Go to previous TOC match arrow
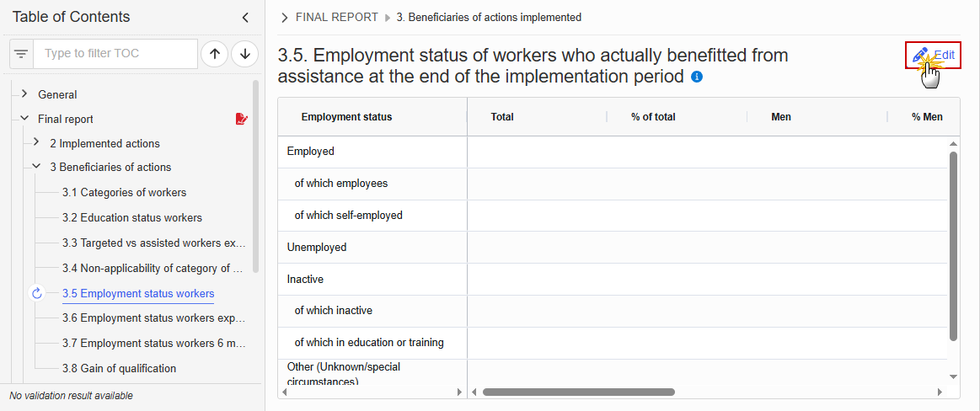The image size is (980, 411). [214, 55]
